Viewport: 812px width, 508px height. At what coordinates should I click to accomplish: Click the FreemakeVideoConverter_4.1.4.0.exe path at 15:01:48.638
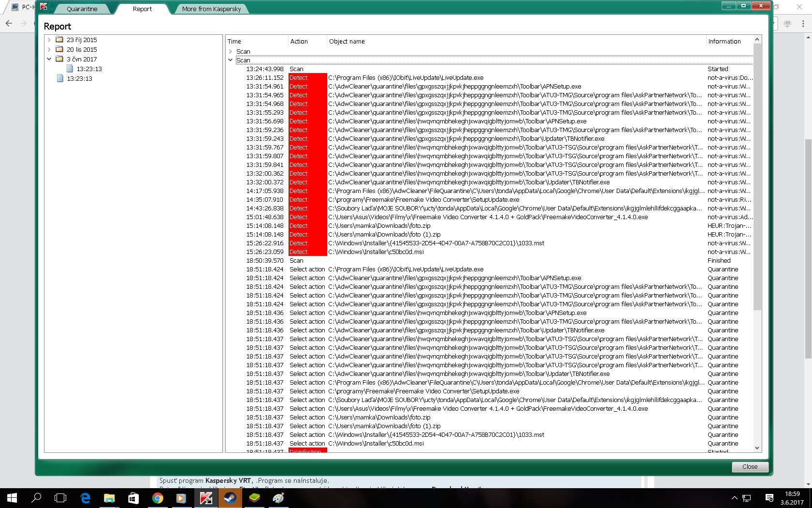488,217
